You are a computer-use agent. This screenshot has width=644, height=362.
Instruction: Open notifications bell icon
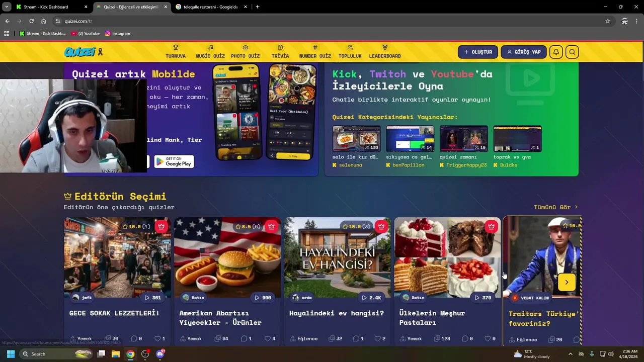(x=556, y=52)
